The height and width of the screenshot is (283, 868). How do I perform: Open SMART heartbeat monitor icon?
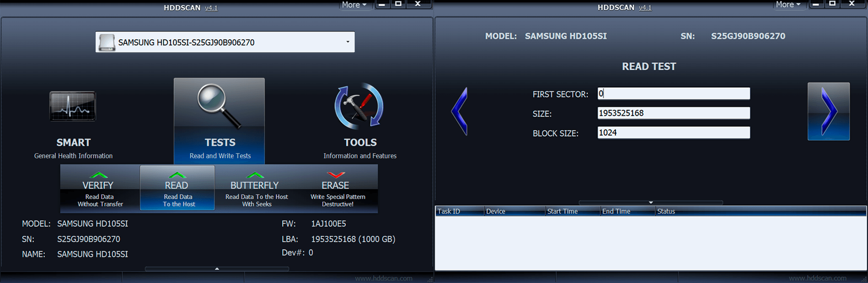tap(73, 106)
